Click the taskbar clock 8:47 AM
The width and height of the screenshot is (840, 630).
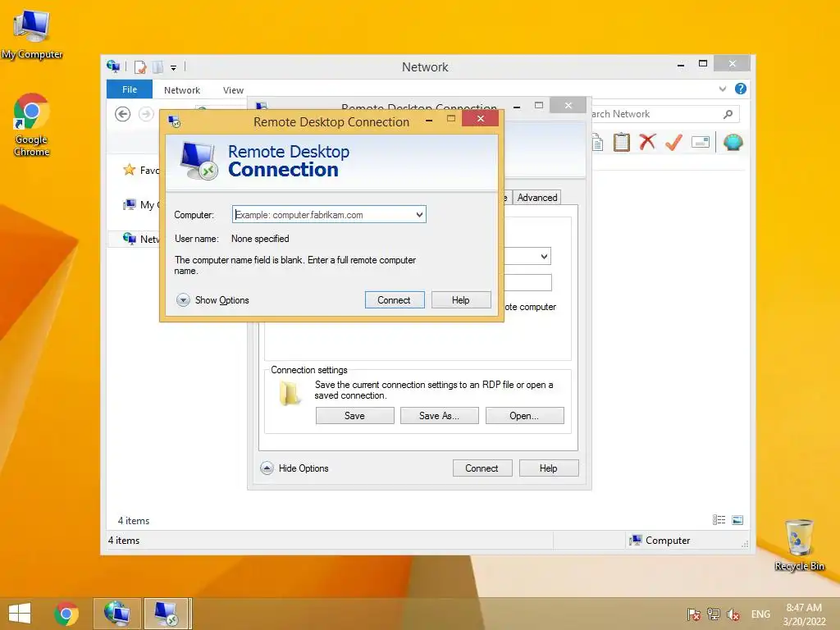(x=804, y=614)
